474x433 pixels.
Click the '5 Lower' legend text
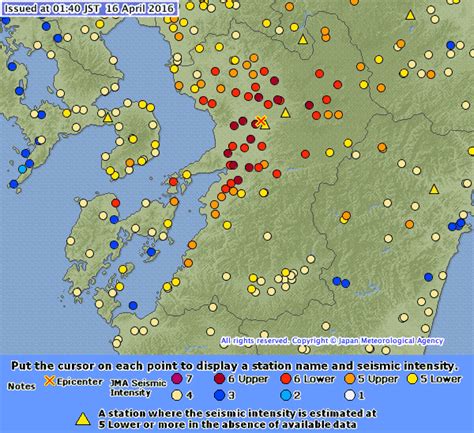pyautogui.click(x=441, y=379)
